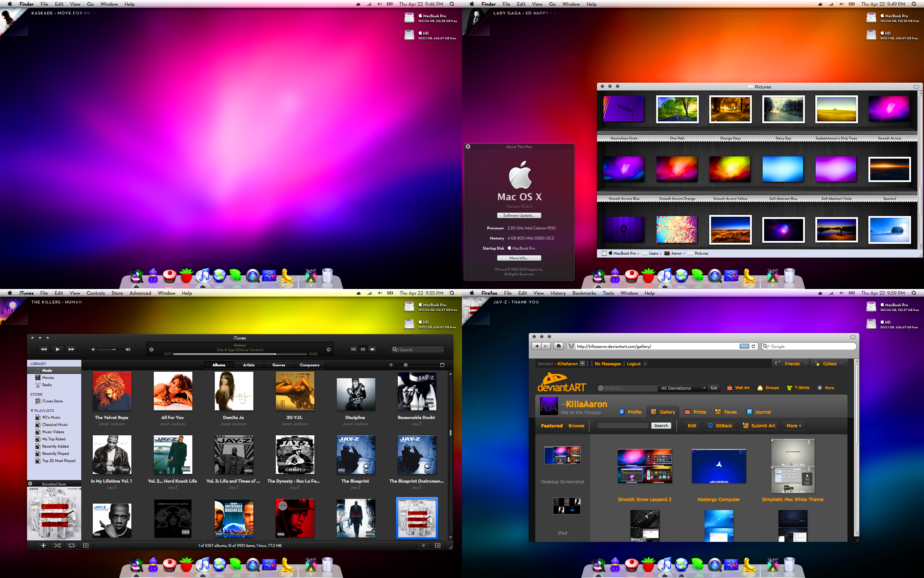Select the Artists tab in iTunes
Screen dimensions: 924x578
click(249, 365)
